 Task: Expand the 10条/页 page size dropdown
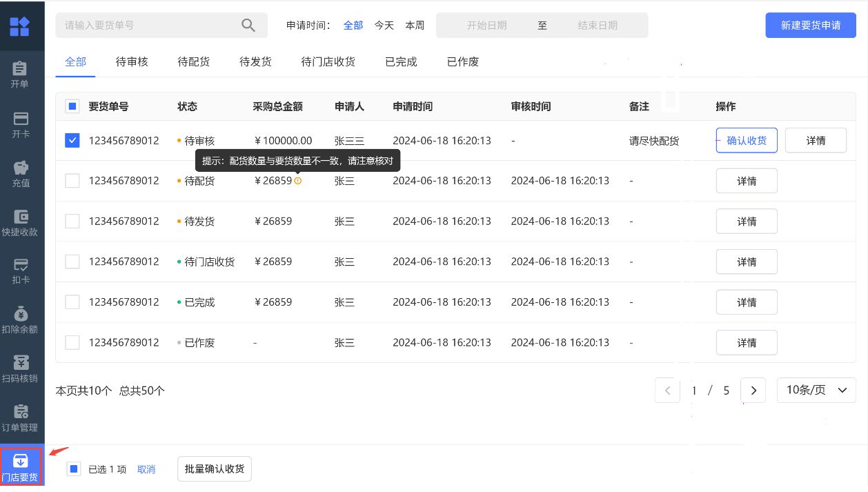pyautogui.click(x=816, y=391)
